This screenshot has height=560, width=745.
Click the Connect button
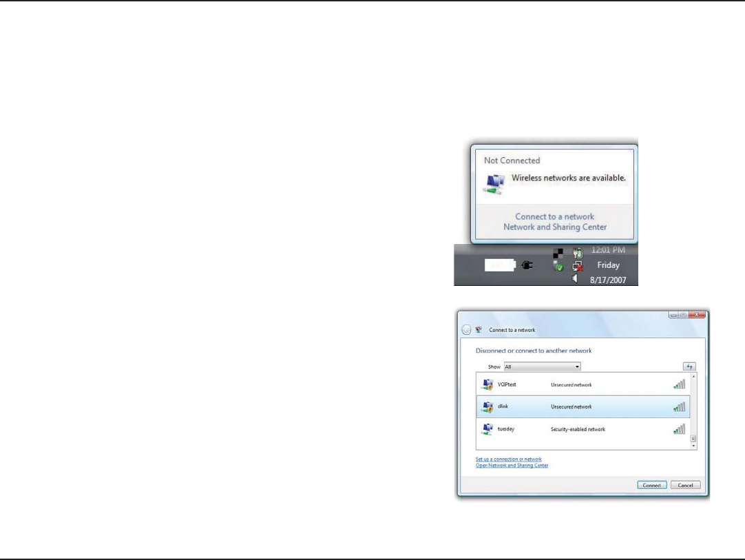pos(652,486)
